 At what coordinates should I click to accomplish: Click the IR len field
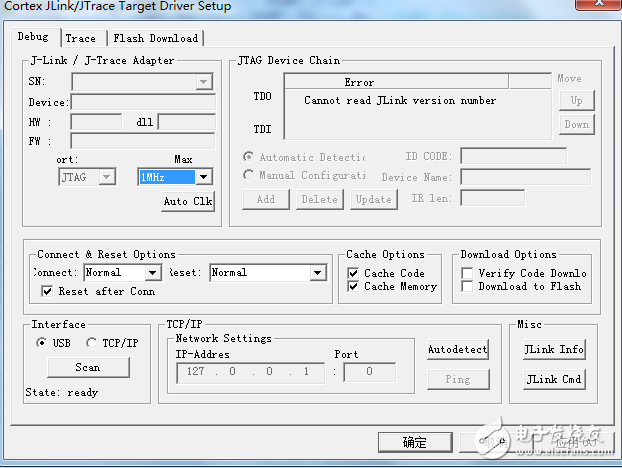point(492,198)
